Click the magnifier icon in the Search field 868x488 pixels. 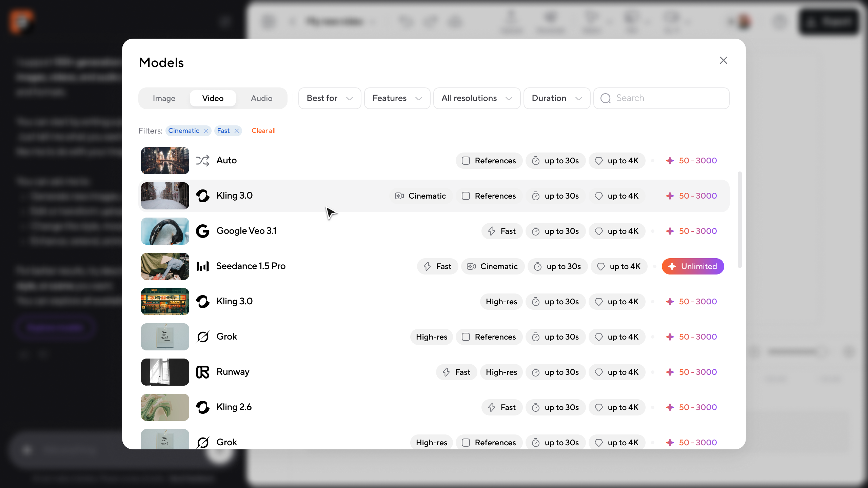pos(606,98)
